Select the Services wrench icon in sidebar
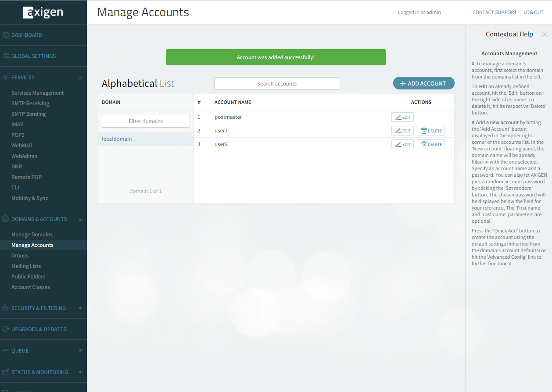Viewport: 552px width, 392px height. point(5,77)
